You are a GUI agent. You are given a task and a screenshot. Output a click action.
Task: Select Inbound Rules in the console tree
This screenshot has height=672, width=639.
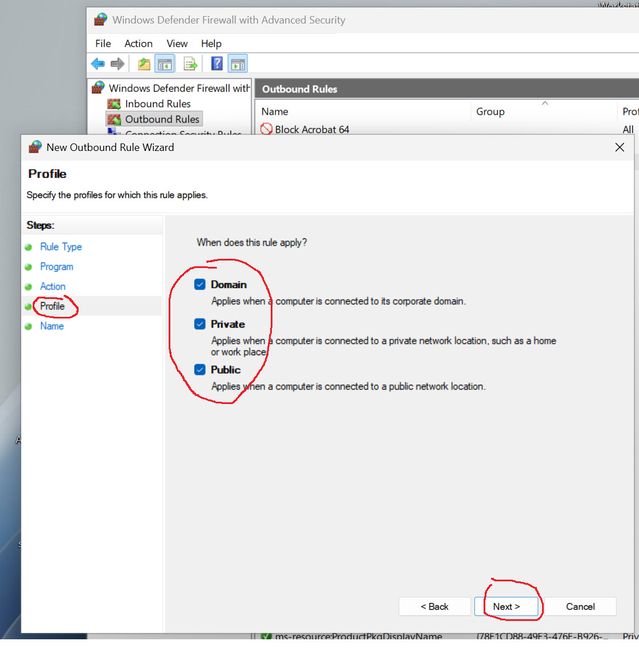pyautogui.click(x=158, y=104)
